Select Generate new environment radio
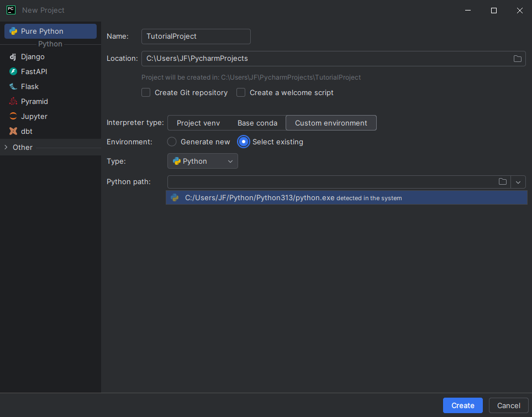Viewport: 532px width, 417px height. (172, 142)
